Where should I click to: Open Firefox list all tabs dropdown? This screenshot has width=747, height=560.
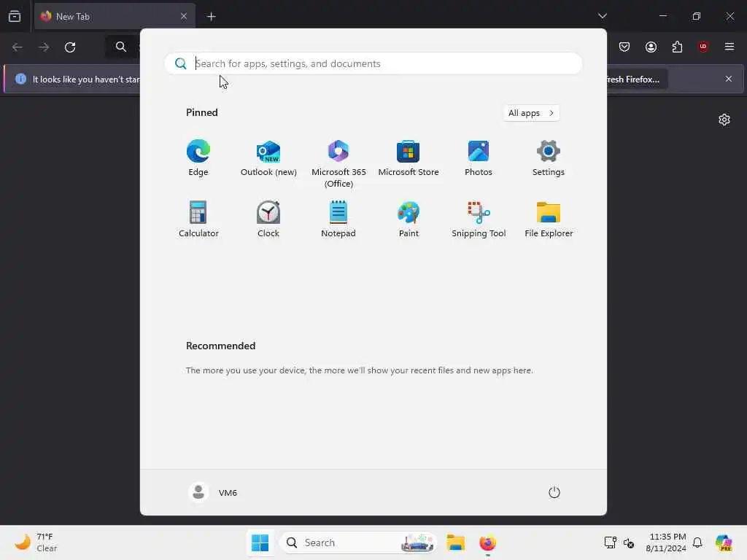pos(603,16)
